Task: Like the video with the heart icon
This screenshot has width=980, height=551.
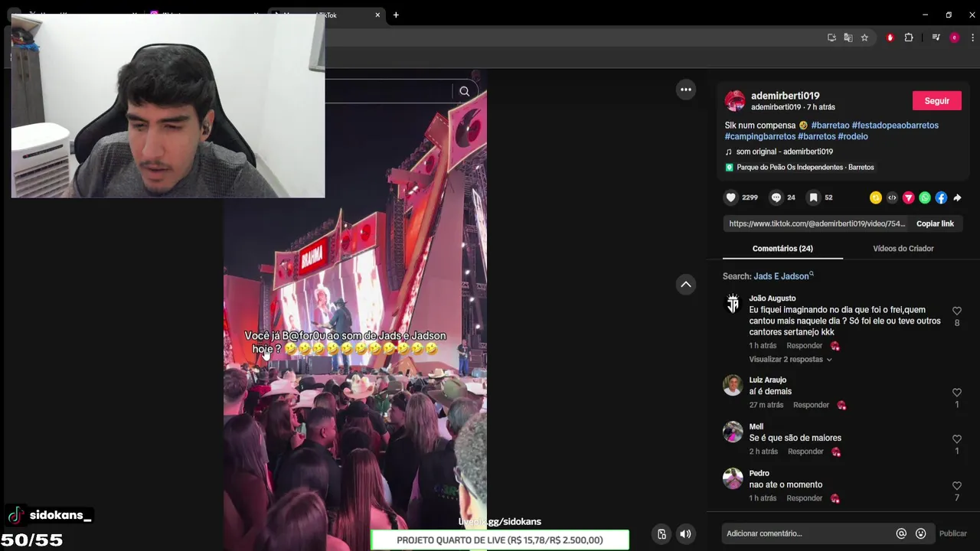Action: tap(731, 197)
